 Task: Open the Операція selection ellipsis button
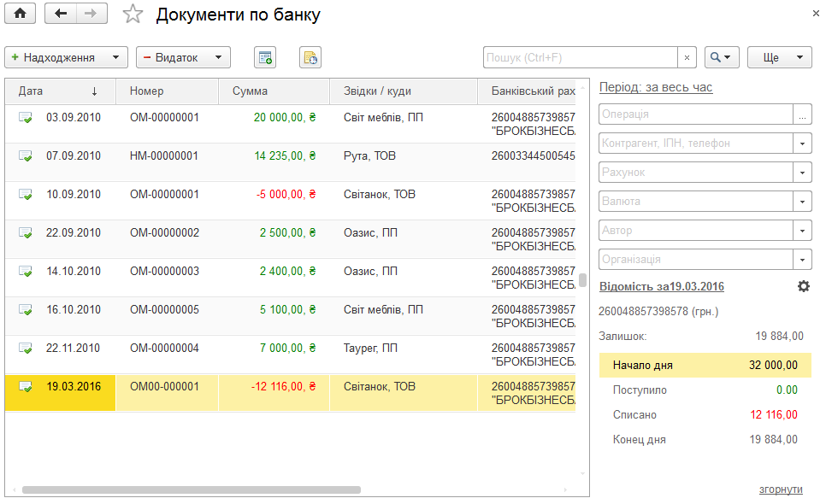802,114
